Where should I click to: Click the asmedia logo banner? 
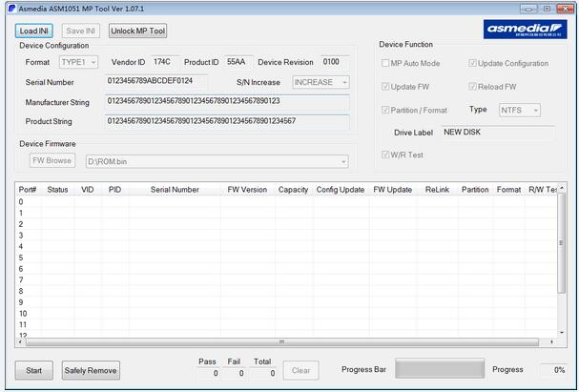[525, 30]
